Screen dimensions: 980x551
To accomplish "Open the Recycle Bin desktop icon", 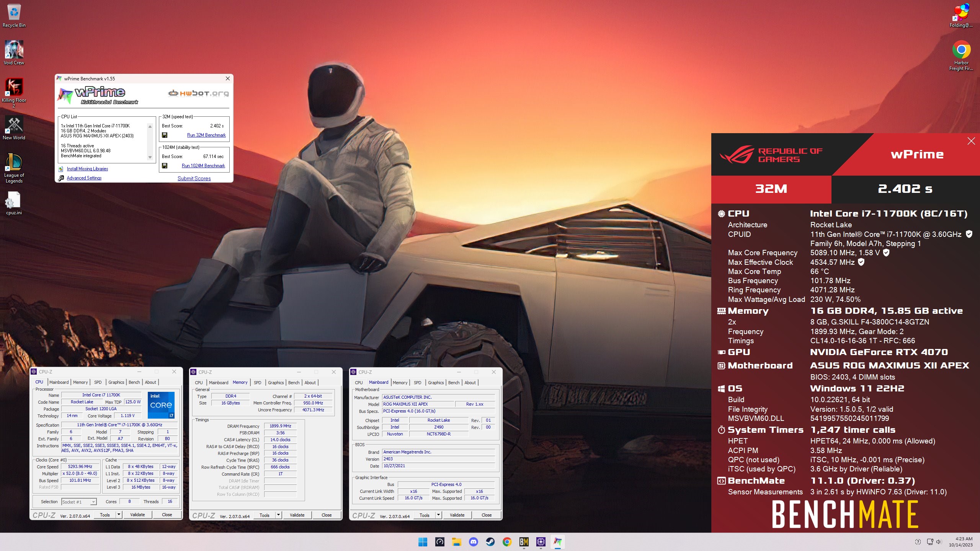I will click(14, 16).
